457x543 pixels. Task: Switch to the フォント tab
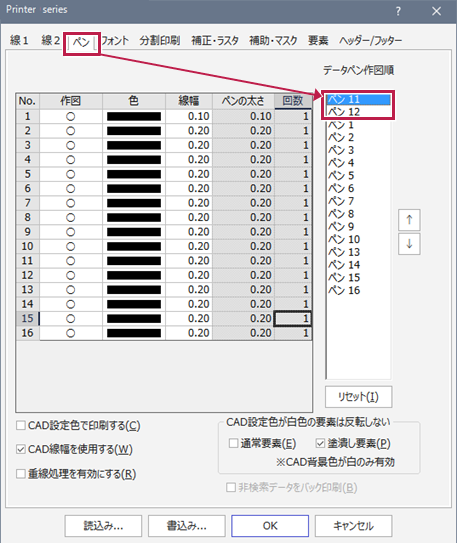click(x=115, y=41)
